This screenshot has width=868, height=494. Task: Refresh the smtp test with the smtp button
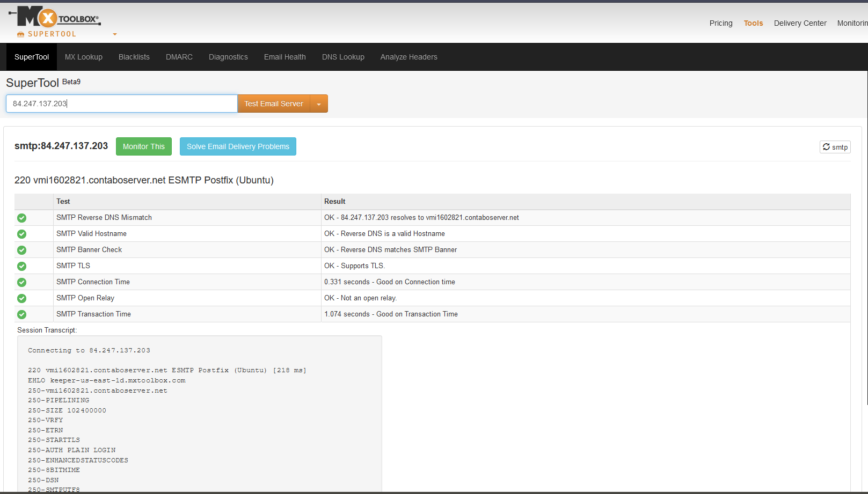coord(835,147)
